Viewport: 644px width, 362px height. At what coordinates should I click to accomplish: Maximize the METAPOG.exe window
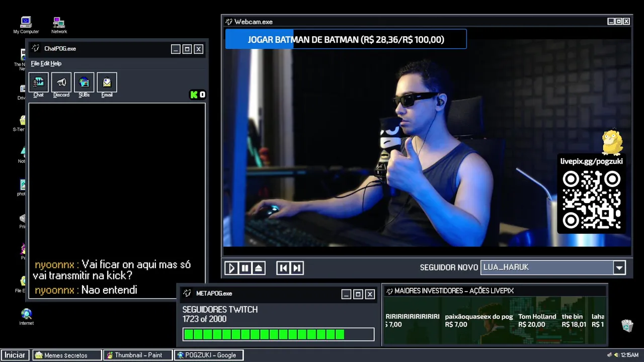358,294
